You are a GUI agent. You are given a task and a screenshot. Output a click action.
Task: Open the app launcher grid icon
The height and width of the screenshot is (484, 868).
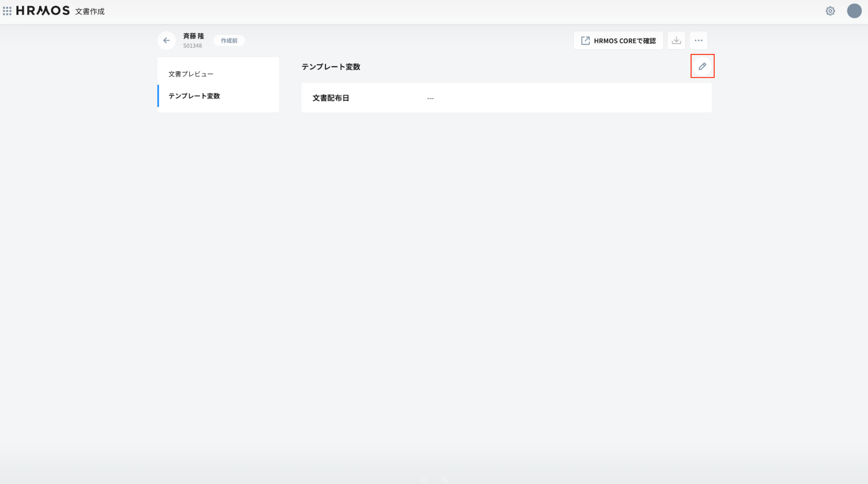click(x=7, y=11)
